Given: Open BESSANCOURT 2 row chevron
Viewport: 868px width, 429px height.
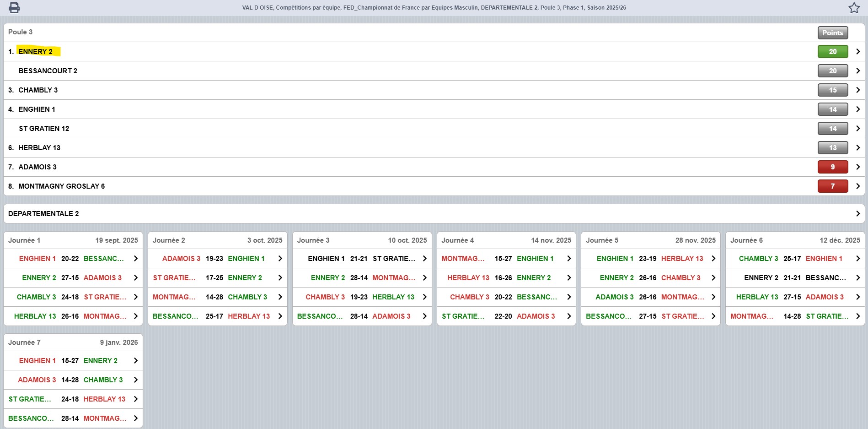Looking at the screenshot, I should pyautogui.click(x=857, y=71).
